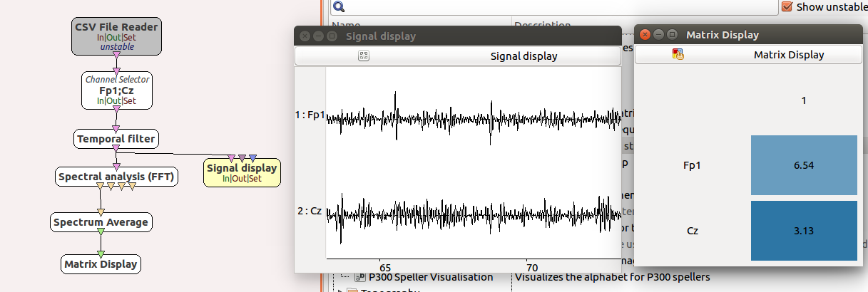
Task: Click the Fp1 matrix cell showing 6.54
Action: 804,165
